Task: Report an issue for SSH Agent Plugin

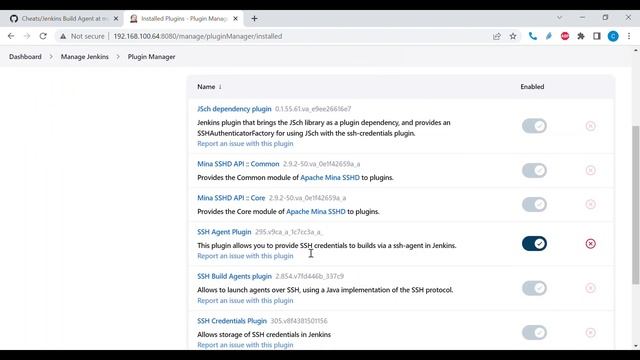Action: coord(245,256)
